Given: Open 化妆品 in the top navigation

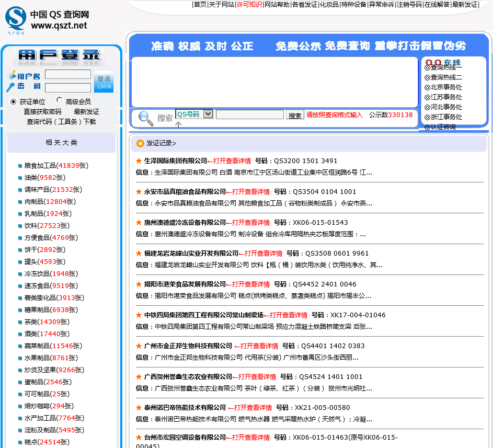Looking at the screenshot, I should click(x=329, y=5).
